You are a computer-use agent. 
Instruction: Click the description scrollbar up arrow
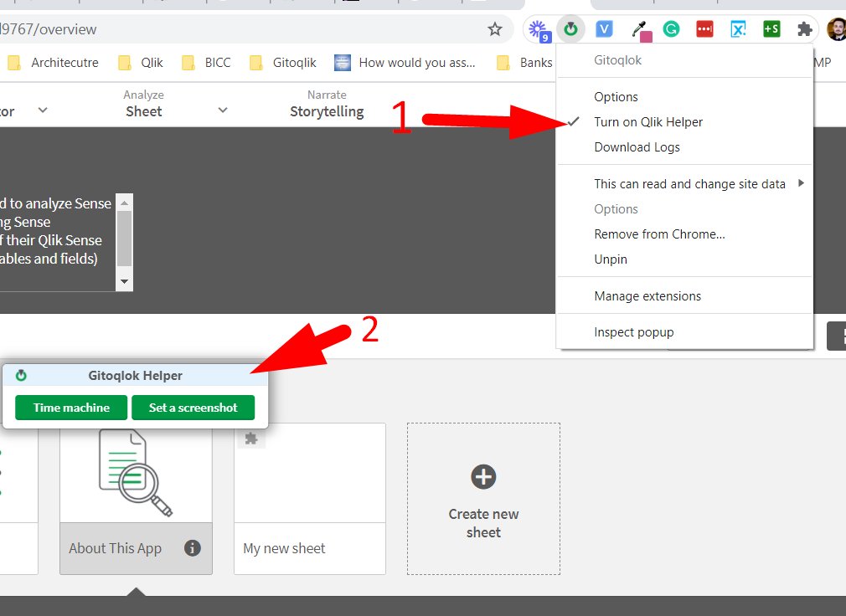(x=124, y=203)
